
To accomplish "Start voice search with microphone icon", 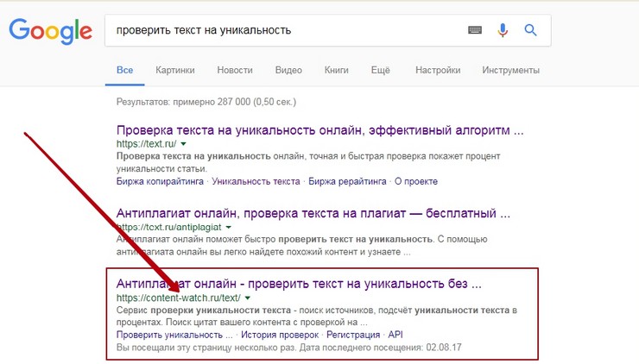I will click(503, 30).
